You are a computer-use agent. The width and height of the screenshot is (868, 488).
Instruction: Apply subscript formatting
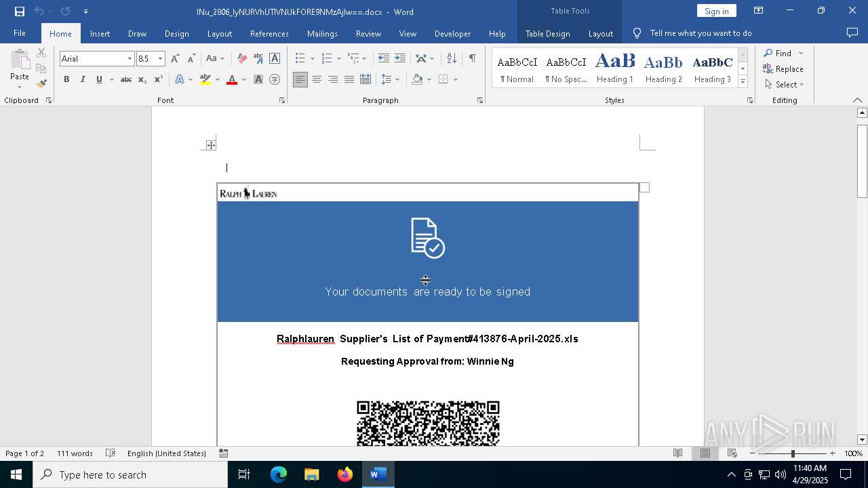tap(142, 80)
